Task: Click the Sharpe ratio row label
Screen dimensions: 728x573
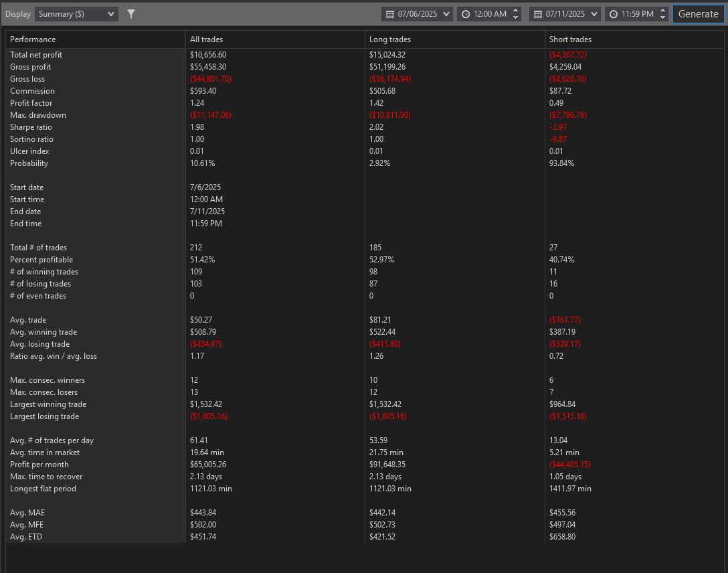Action: 31,127
